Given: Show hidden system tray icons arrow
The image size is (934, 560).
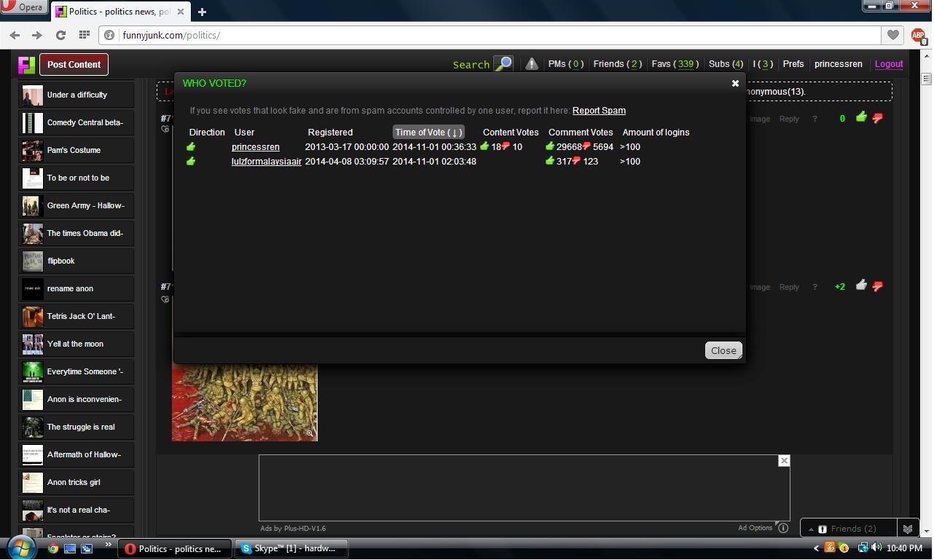Looking at the screenshot, I should 816,548.
